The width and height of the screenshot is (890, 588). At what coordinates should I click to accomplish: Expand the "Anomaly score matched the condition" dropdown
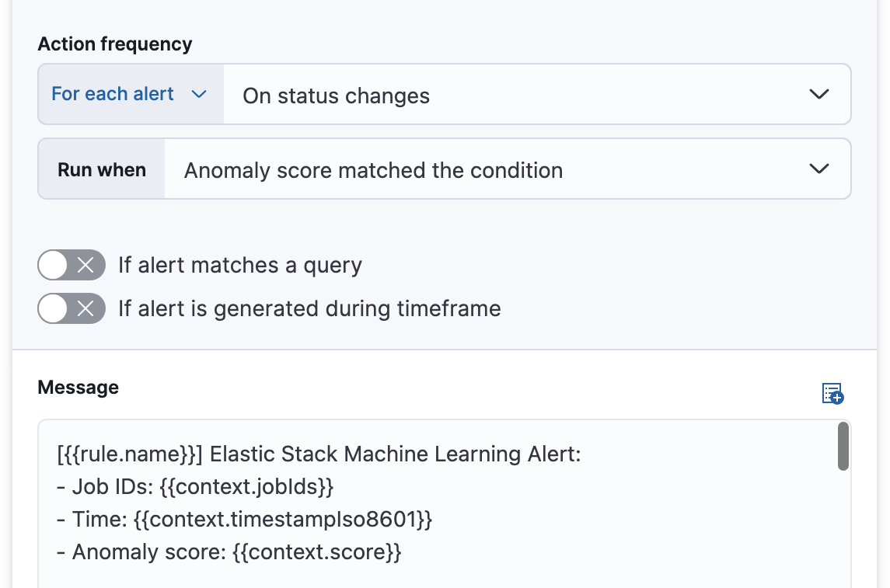click(x=505, y=169)
